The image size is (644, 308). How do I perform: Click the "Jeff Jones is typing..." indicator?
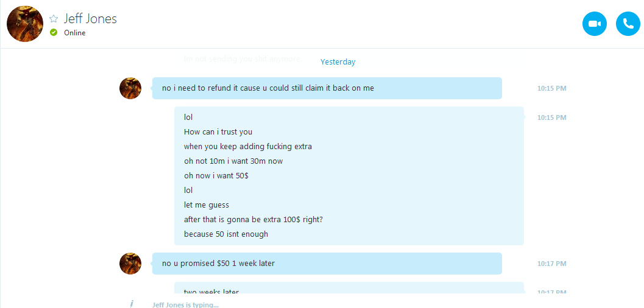click(x=186, y=305)
